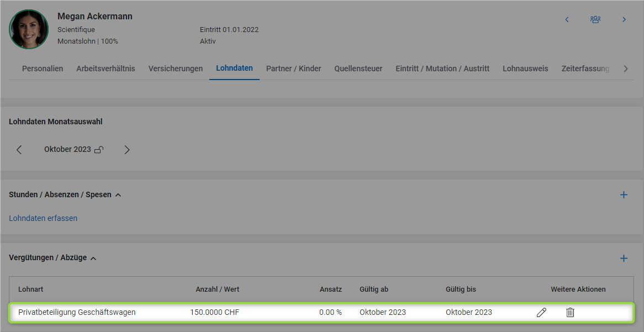Click Megan Ackermann's profile photo
The image size is (644, 332).
[29, 29]
